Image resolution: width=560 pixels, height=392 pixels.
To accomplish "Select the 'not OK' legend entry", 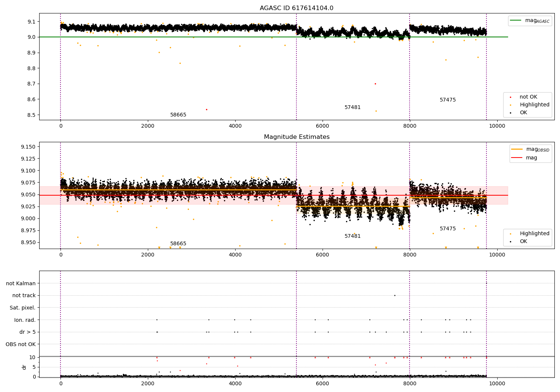I will [528, 97].
